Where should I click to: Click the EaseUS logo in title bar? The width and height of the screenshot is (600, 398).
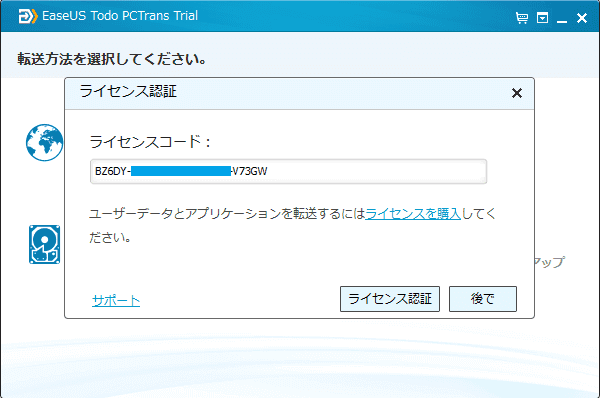tap(28, 16)
